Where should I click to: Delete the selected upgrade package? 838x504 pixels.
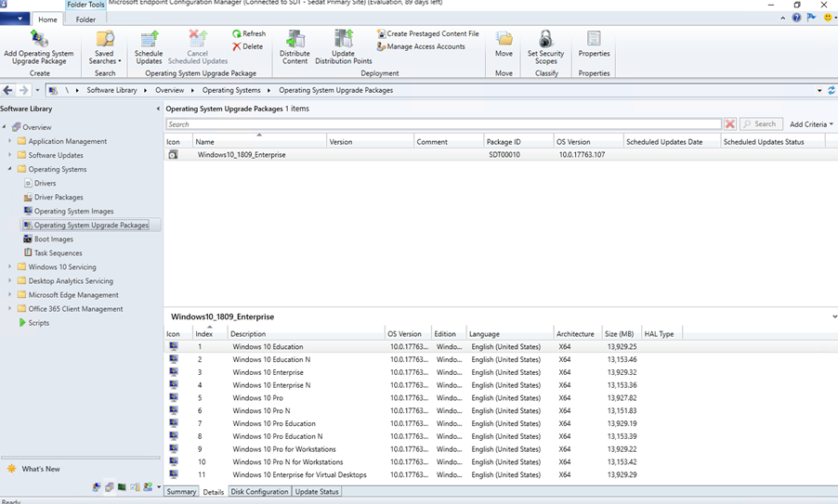coord(248,46)
